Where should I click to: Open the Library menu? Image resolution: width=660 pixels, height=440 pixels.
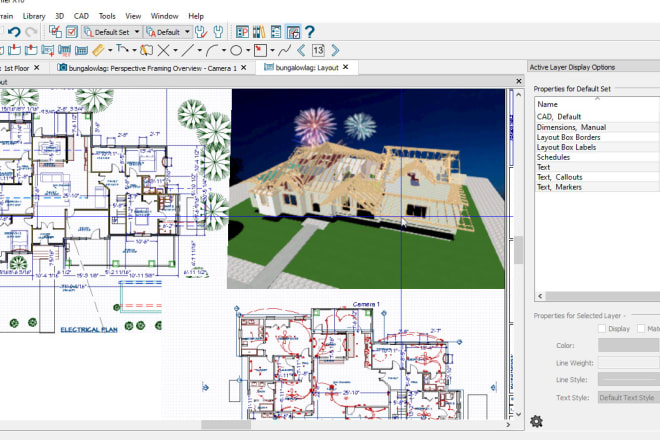[x=34, y=16]
